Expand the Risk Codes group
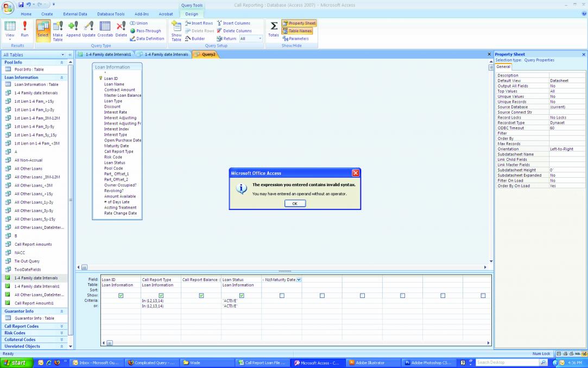 (62, 333)
